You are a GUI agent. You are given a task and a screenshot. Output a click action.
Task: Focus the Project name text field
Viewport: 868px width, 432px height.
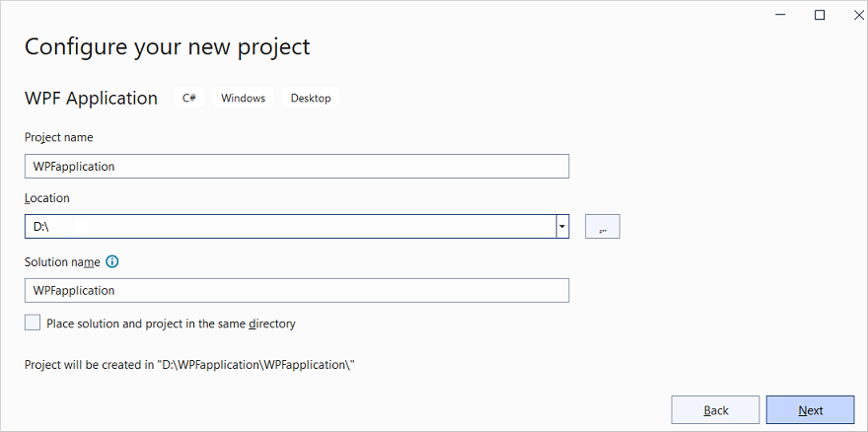(x=296, y=167)
